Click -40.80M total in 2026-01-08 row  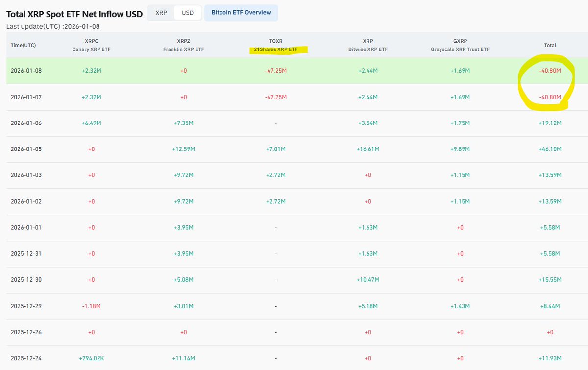550,71
